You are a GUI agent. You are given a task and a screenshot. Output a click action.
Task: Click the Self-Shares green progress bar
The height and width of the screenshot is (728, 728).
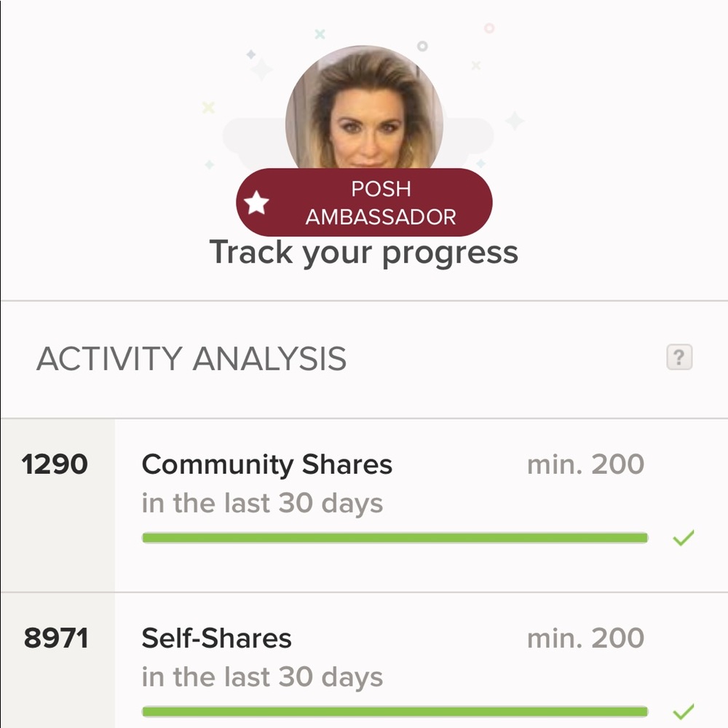395,711
